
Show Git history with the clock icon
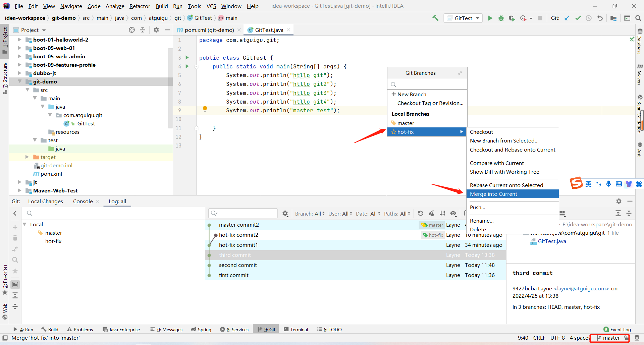coord(589,18)
